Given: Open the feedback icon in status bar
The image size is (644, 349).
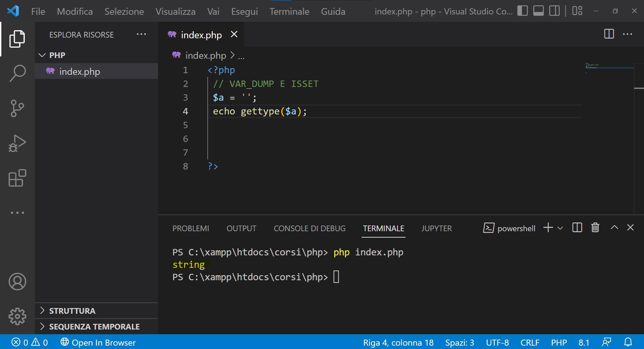Looking at the screenshot, I should [x=606, y=342].
